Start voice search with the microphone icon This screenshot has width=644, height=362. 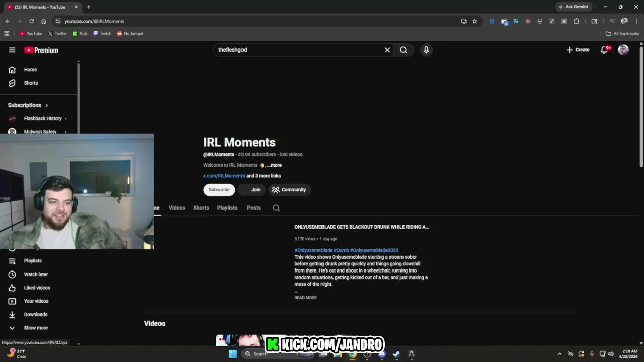pos(426,50)
